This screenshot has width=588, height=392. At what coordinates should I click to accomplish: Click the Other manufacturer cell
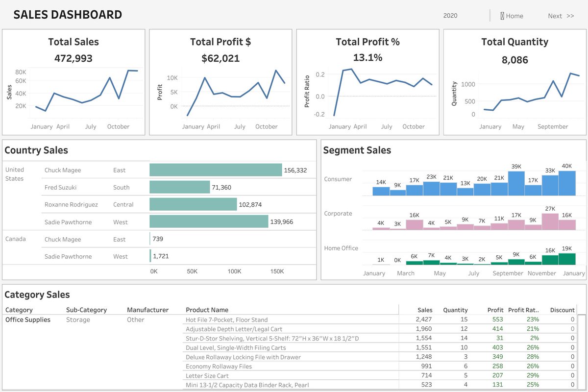click(x=136, y=319)
